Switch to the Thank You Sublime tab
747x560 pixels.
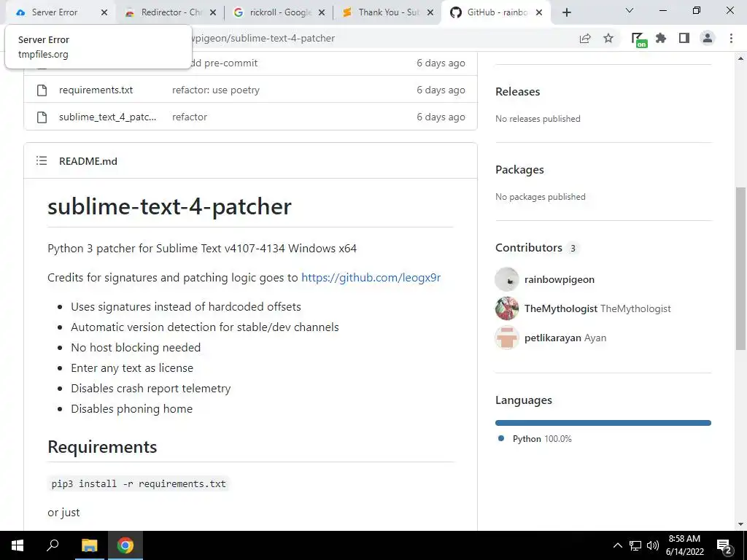click(x=387, y=12)
